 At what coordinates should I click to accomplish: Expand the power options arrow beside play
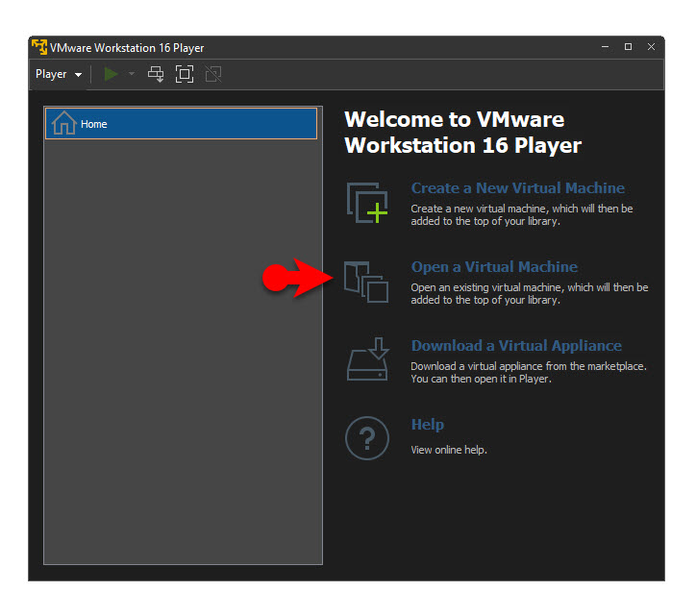(x=132, y=74)
